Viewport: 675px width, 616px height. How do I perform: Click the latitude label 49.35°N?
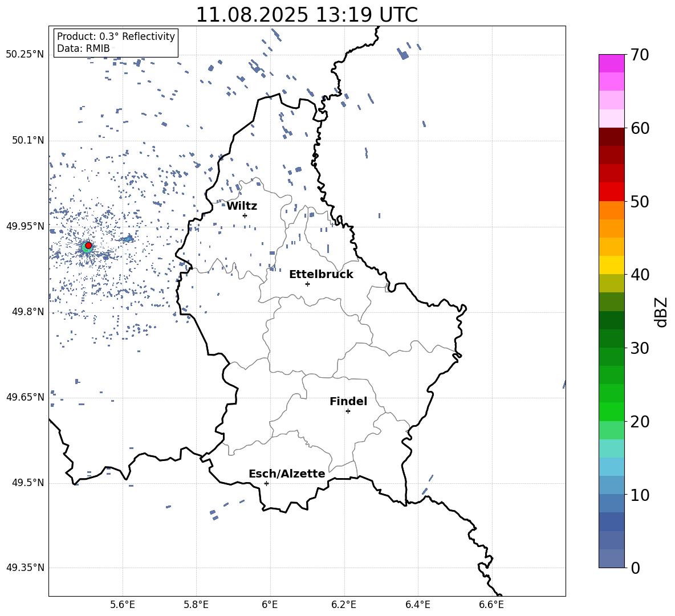pyautogui.click(x=25, y=568)
